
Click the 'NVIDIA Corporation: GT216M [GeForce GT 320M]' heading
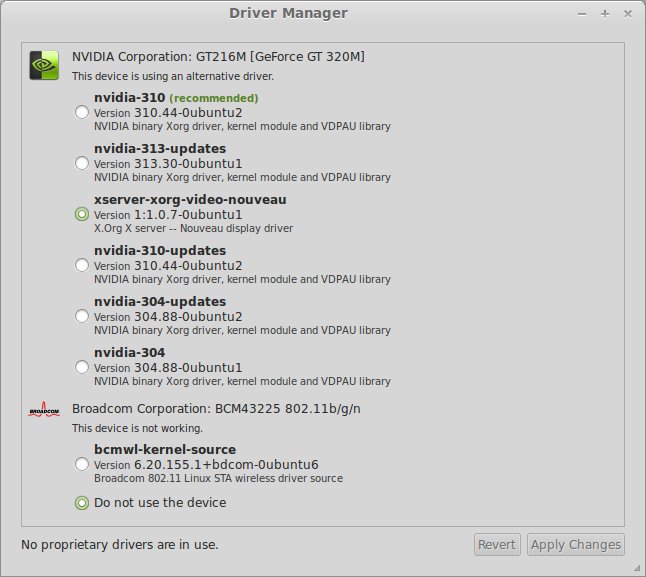click(x=218, y=56)
